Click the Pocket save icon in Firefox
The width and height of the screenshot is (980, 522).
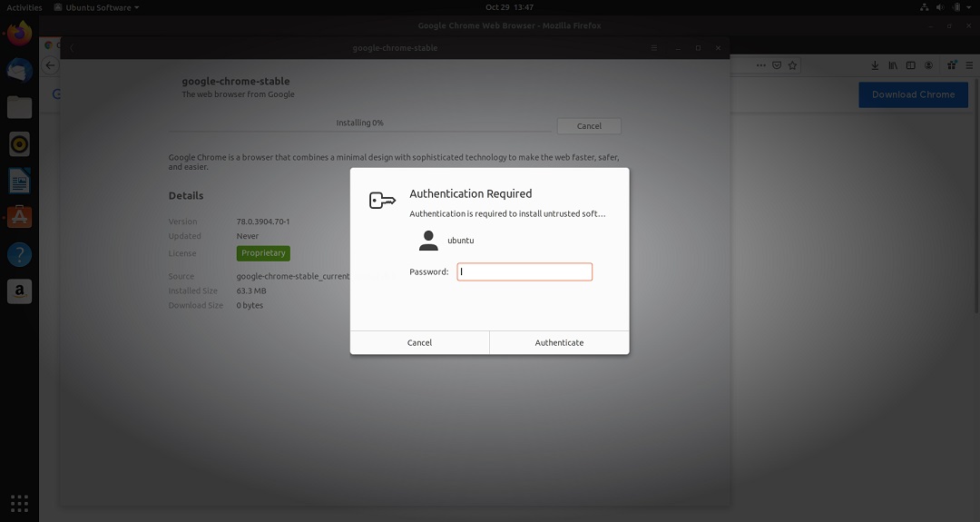777,65
